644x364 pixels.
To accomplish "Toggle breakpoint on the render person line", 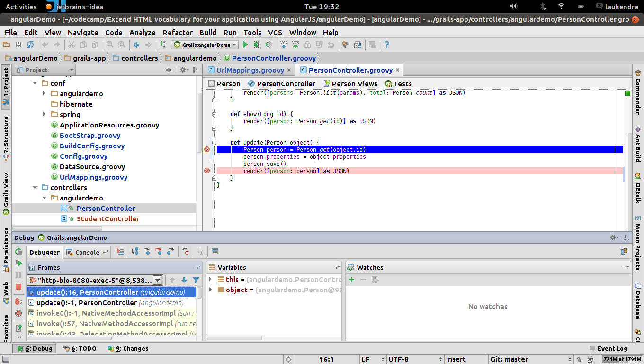I will [207, 171].
